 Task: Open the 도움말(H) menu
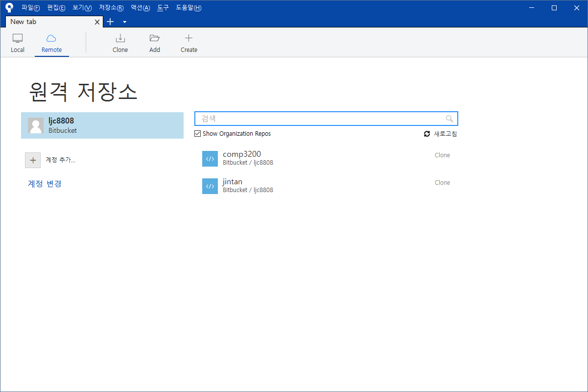[188, 8]
